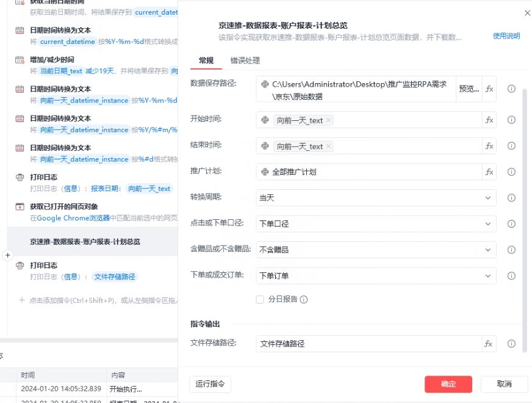Select the 增加/减少时间 step
Screen dimensions: 532x403
[x=92, y=65]
